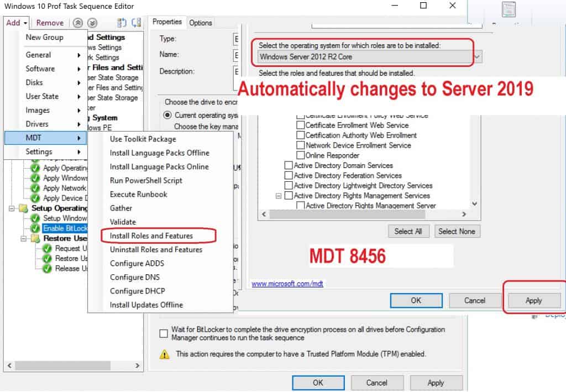Click the Name input field
This screenshot has width=566, height=392.
click(236, 55)
